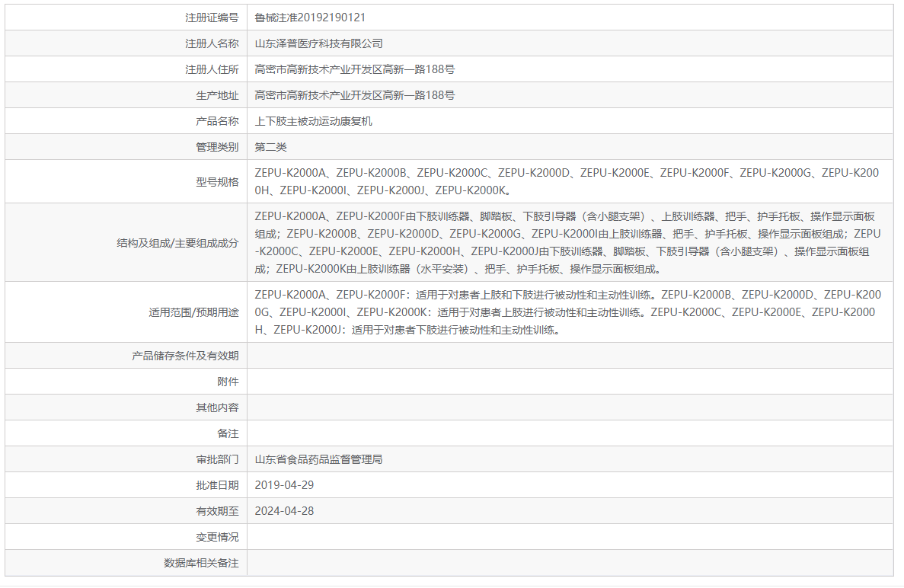Click the 生产地址 label

[x=217, y=96]
